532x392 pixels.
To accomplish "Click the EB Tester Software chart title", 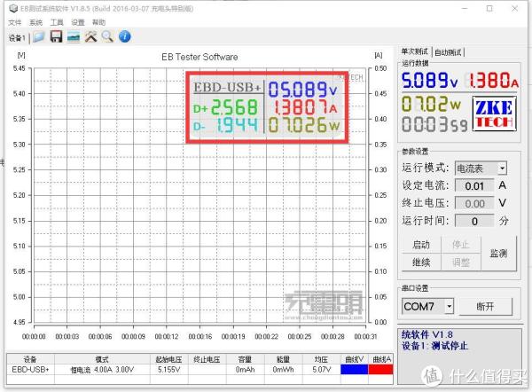I will click(199, 57).
